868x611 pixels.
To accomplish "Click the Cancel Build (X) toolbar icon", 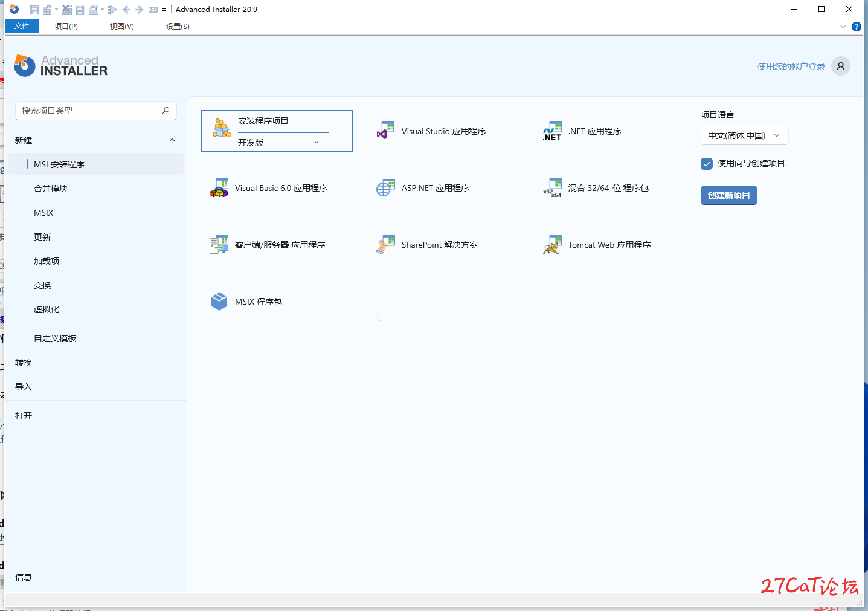I will click(x=67, y=10).
